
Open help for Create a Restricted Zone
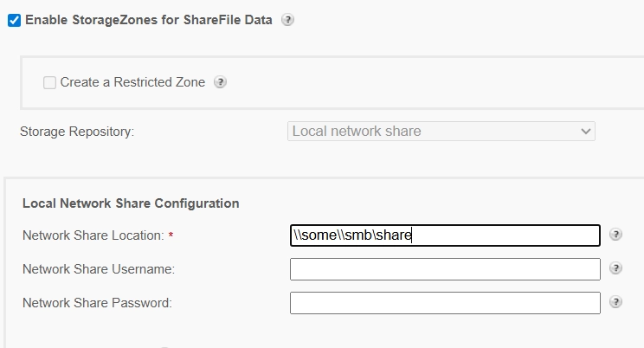click(220, 82)
